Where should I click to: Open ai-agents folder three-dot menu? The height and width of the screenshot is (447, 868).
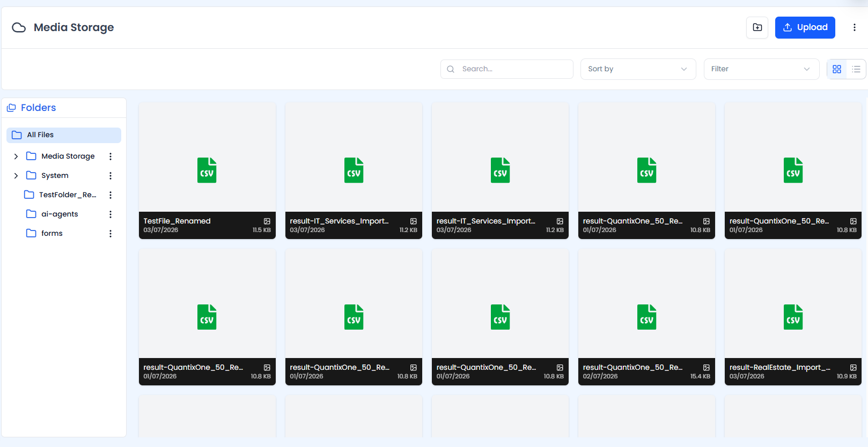coord(111,214)
